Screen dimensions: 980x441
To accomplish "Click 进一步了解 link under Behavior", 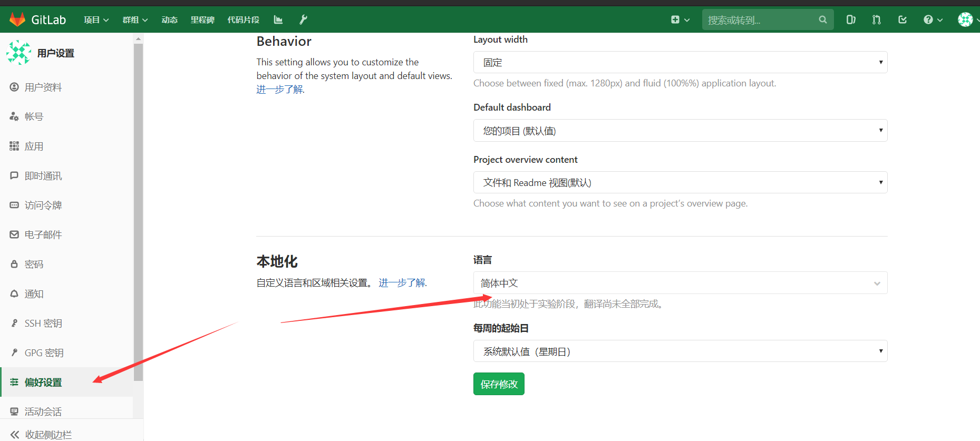I will point(280,90).
